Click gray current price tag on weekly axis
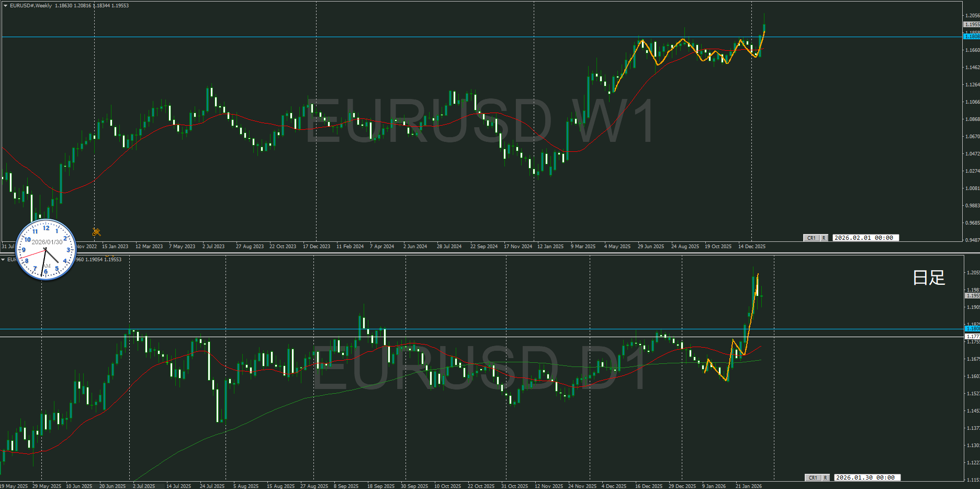Screen dimensions: 980x489 (972, 25)
